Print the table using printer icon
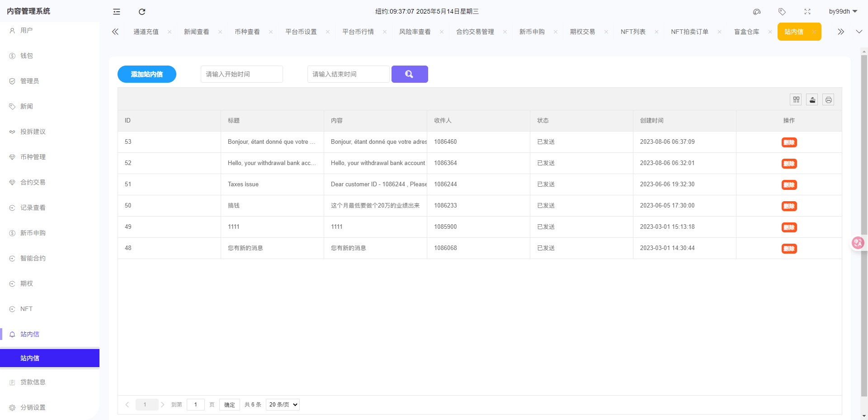The image size is (868, 420). (x=828, y=99)
